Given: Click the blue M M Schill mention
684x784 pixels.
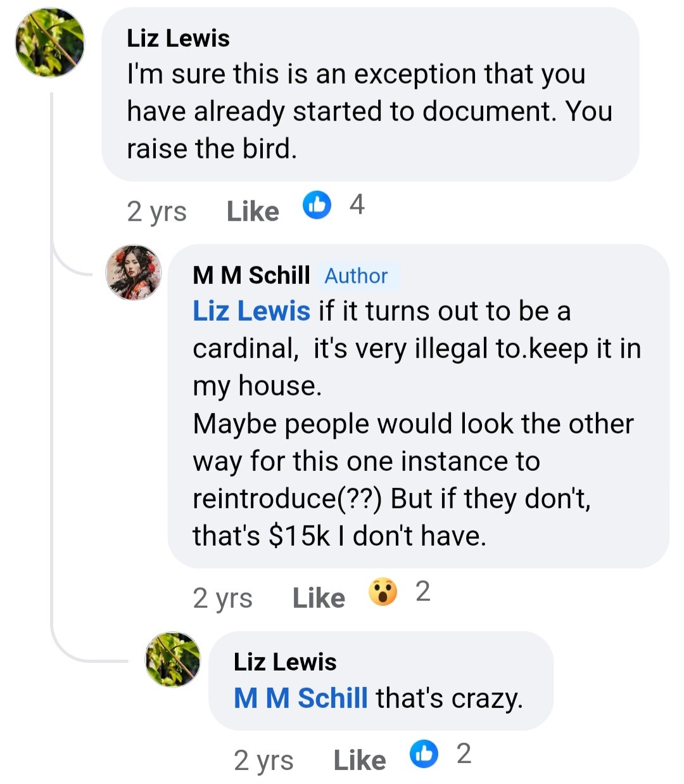Looking at the screenshot, I should (x=301, y=698).
